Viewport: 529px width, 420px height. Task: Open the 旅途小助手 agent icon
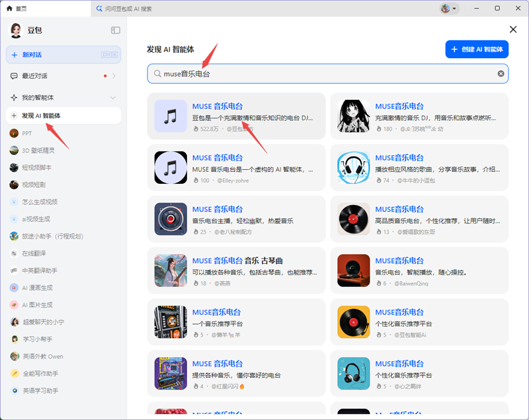pyautogui.click(x=14, y=236)
